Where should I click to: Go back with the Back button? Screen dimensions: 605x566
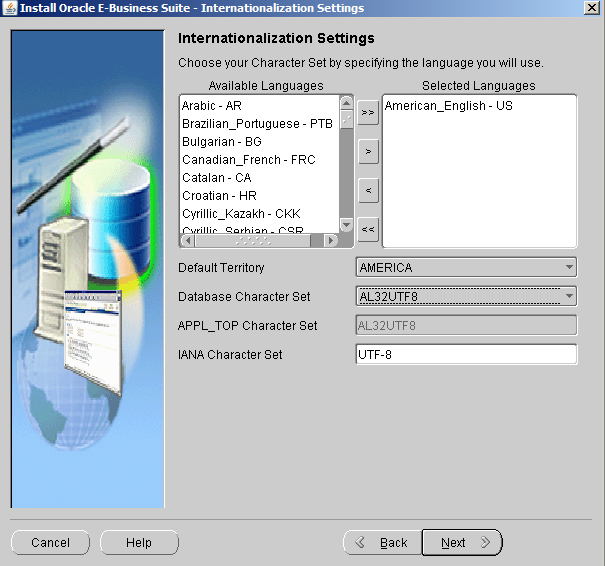[x=381, y=542]
